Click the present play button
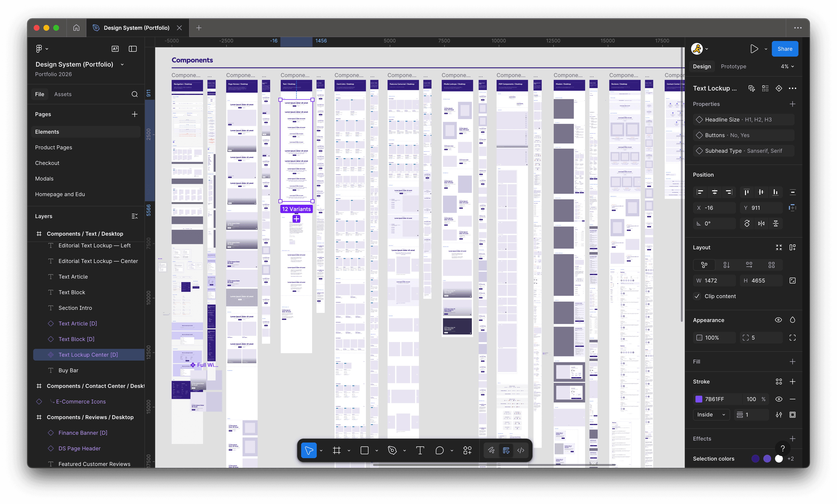This screenshot has width=837, height=504. click(x=754, y=49)
